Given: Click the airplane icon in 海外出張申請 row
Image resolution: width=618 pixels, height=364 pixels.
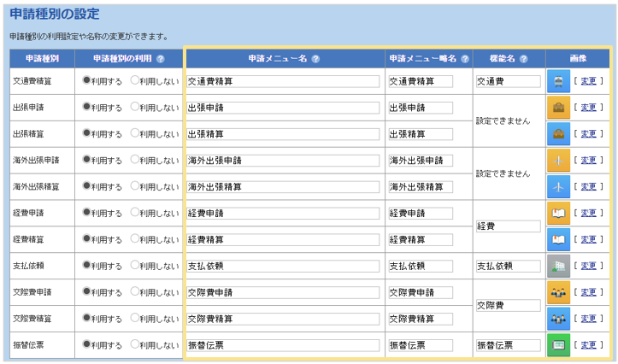Looking at the screenshot, I should (558, 161).
